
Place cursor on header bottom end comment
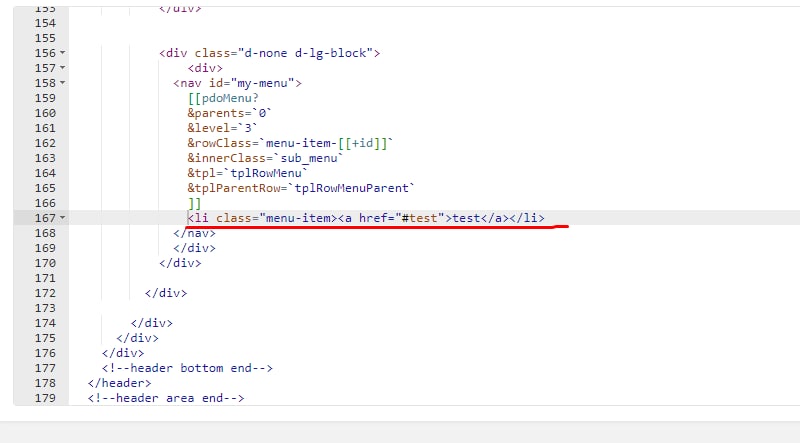[x=187, y=368]
